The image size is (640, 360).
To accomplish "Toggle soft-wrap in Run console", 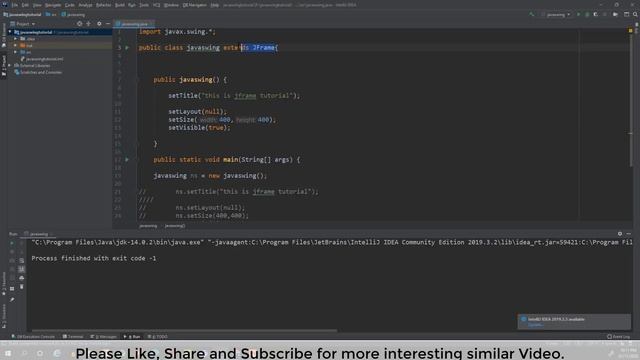I will pos(22,260).
